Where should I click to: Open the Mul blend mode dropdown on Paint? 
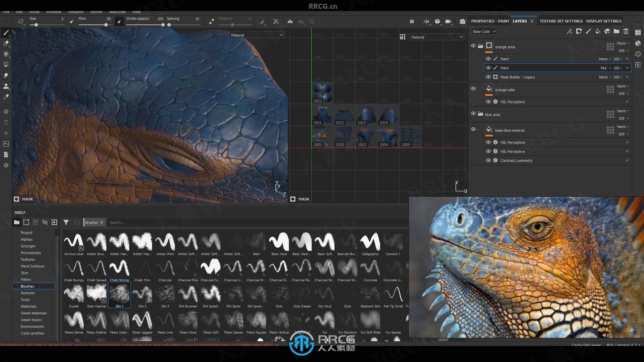606,68
